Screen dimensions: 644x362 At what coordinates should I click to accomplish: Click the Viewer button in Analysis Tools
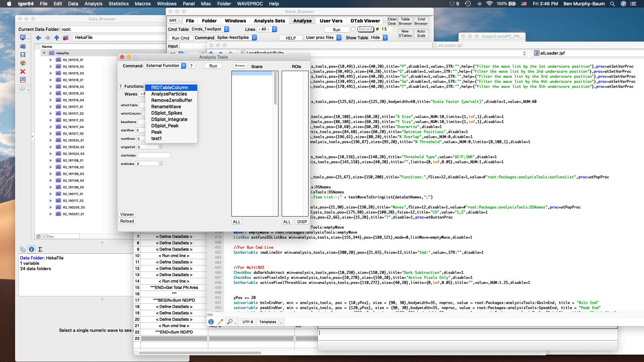point(127,215)
